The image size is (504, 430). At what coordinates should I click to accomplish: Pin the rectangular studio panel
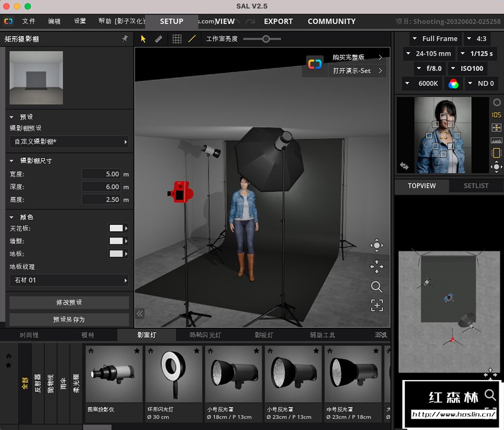[125, 39]
